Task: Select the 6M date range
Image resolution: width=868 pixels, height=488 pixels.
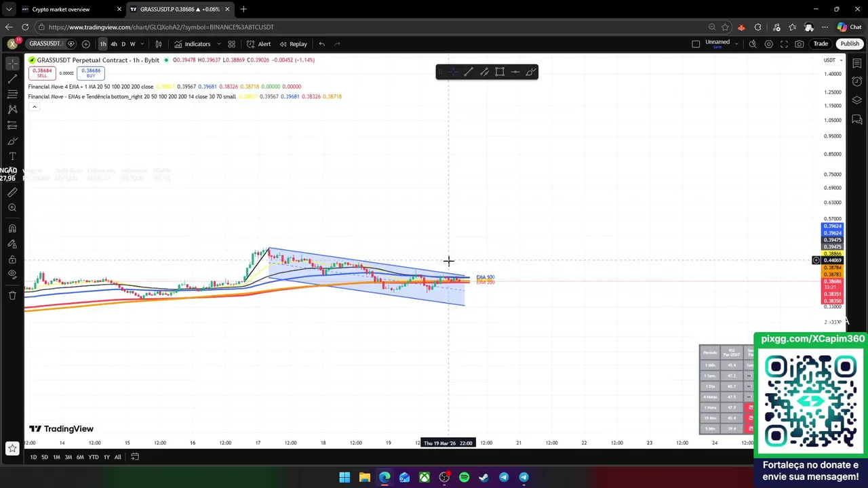Action: pyautogui.click(x=80, y=457)
